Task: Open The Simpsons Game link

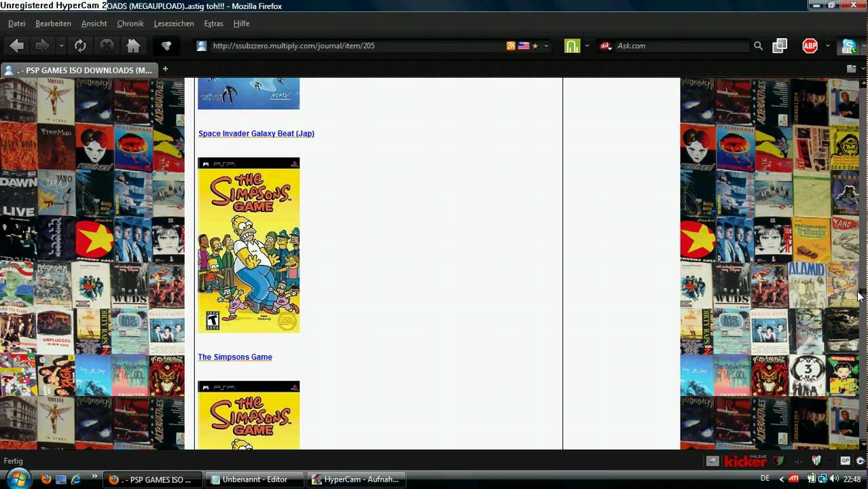Action: click(x=235, y=357)
